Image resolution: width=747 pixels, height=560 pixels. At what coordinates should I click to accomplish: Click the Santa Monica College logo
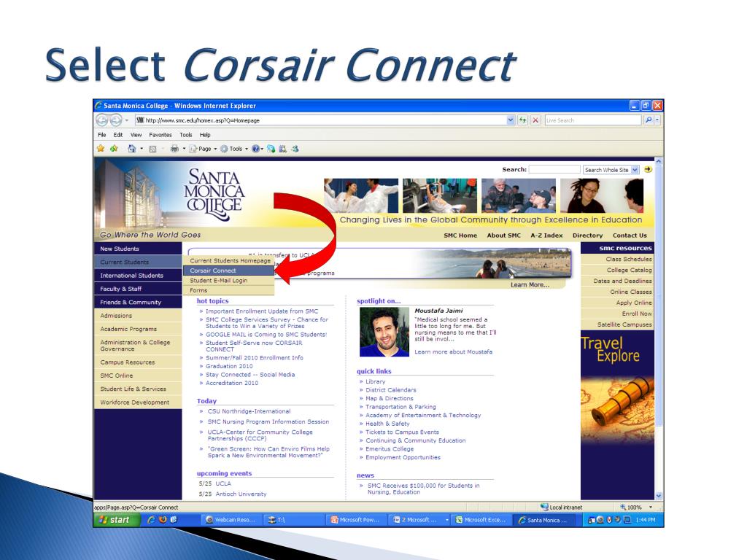(x=214, y=195)
